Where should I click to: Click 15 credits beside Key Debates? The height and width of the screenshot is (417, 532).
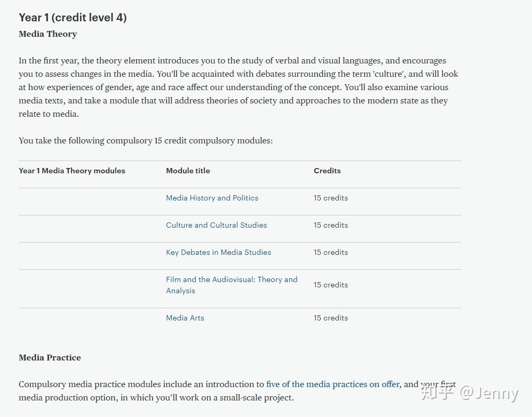331,253
